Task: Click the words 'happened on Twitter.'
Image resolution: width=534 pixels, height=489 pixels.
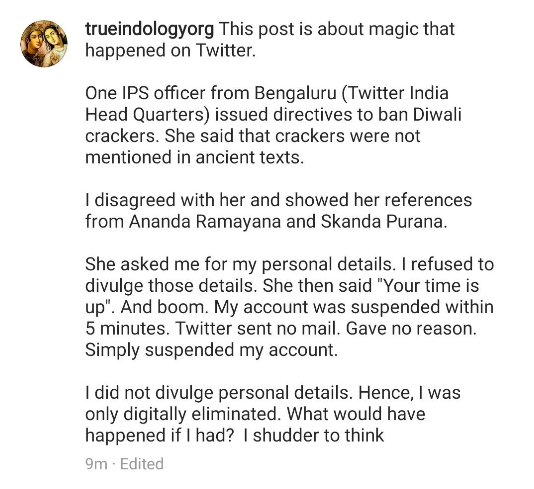Action: (x=170, y=50)
